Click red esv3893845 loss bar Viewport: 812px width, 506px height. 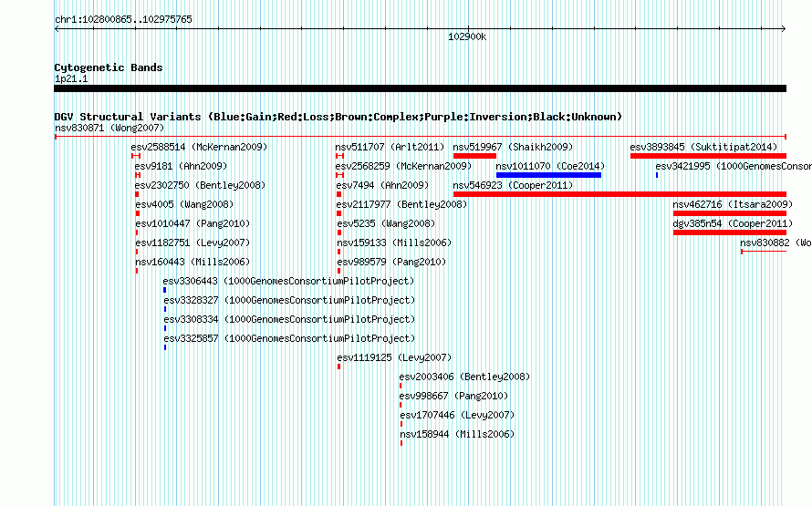click(x=708, y=156)
